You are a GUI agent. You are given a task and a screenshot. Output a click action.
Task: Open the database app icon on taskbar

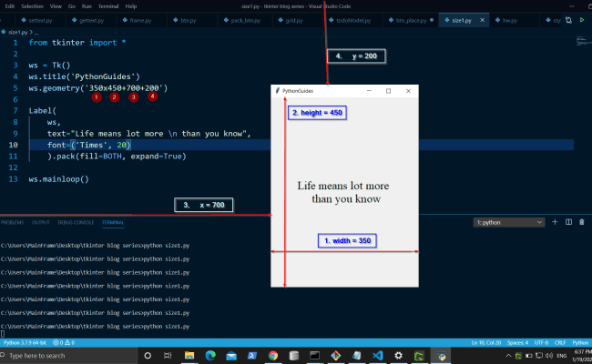coord(294,355)
